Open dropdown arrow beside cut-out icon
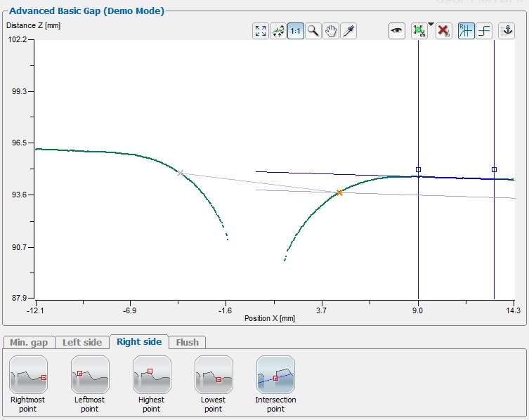The image size is (529, 420). pos(431,25)
